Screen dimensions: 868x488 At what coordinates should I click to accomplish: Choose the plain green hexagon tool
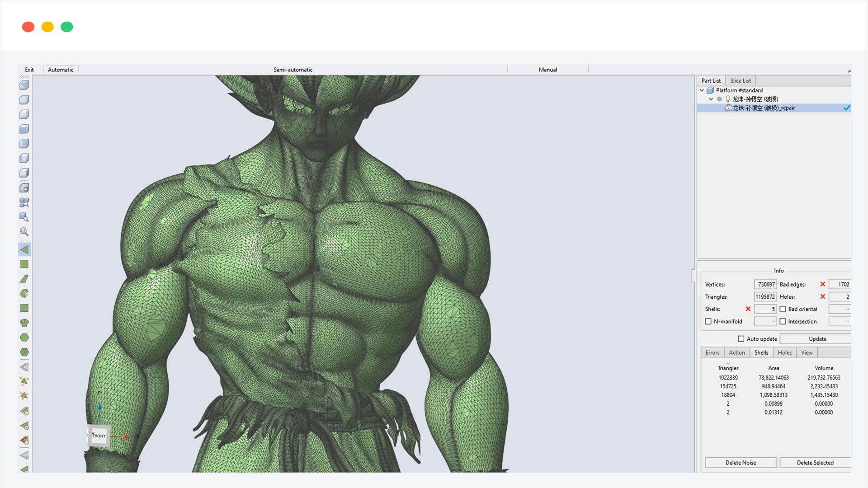pyautogui.click(x=24, y=338)
